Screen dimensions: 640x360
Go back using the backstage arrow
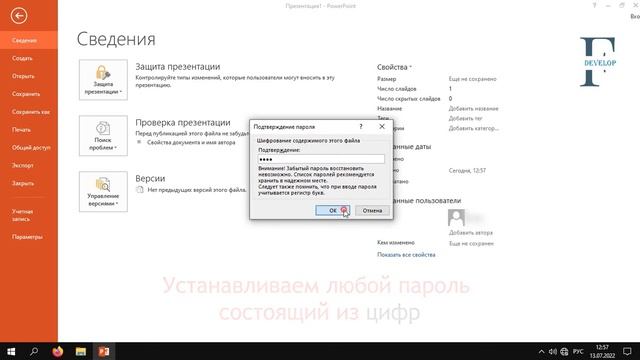(19, 16)
